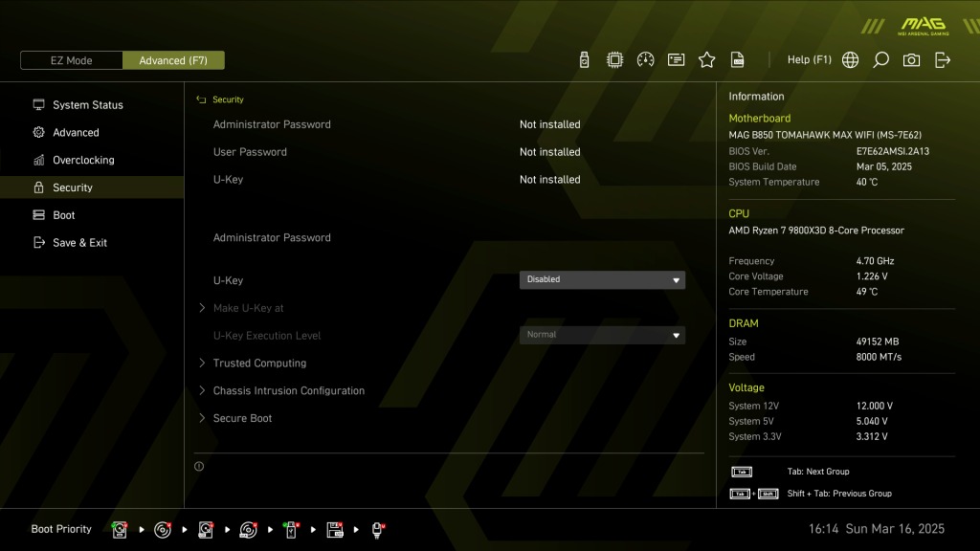Open the M-Flash USB drive icon
980x551 pixels.
tap(584, 60)
